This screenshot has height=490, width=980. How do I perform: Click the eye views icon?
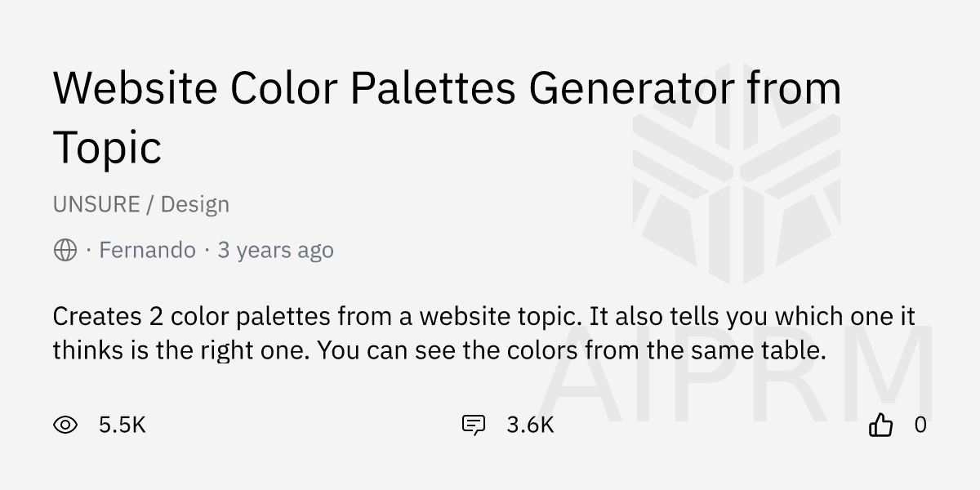[65, 425]
